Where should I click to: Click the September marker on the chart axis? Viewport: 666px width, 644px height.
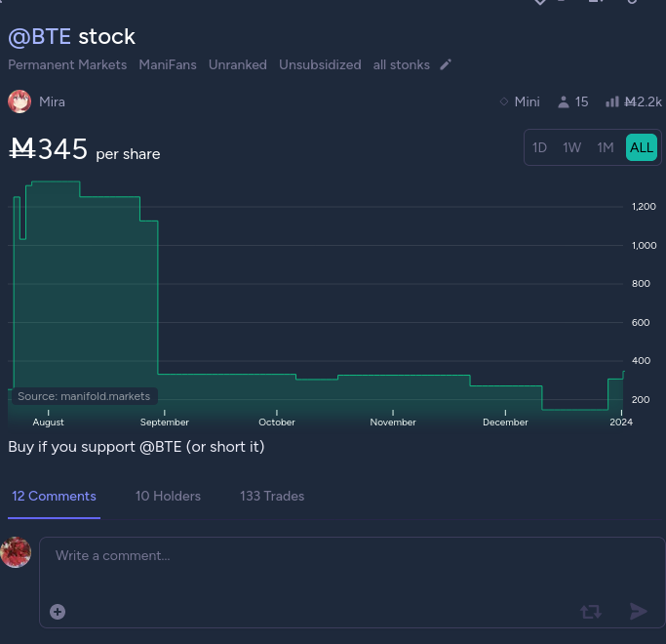tap(165, 423)
